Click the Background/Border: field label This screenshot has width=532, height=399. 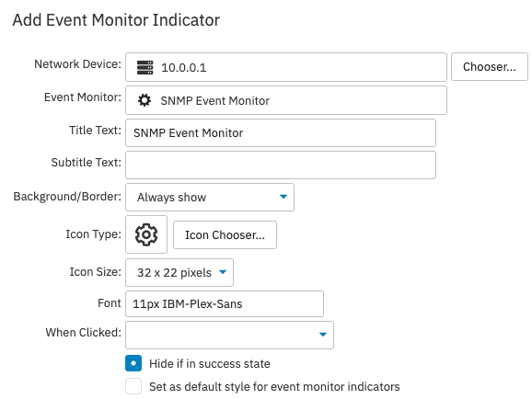(67, 197)
